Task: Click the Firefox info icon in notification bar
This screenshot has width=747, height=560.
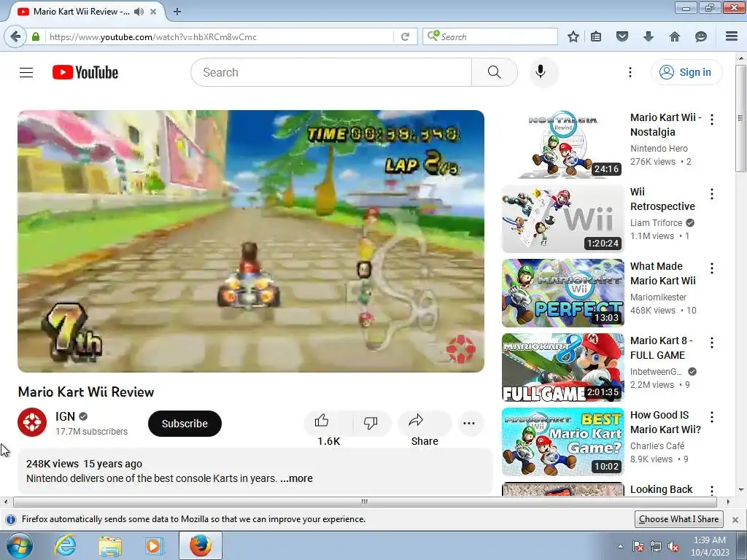Action: click(x=11, y=519)
